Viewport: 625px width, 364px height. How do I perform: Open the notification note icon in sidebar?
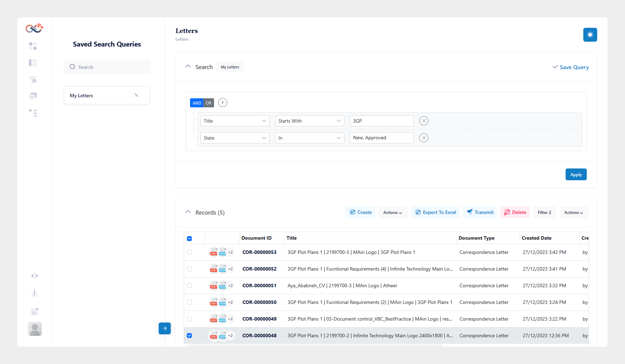tap(34, 311)
